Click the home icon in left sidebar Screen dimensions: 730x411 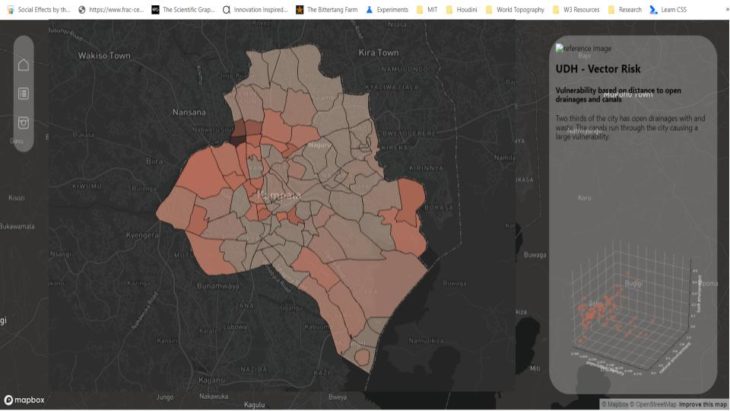point(23,65)
